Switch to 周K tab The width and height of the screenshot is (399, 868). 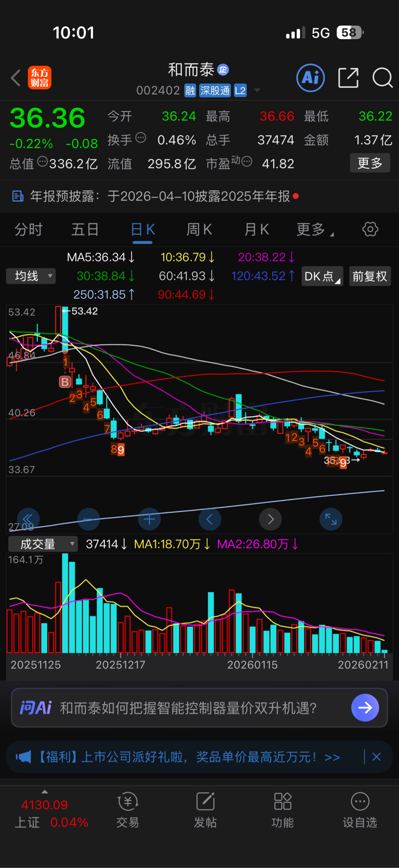[199, 229]
